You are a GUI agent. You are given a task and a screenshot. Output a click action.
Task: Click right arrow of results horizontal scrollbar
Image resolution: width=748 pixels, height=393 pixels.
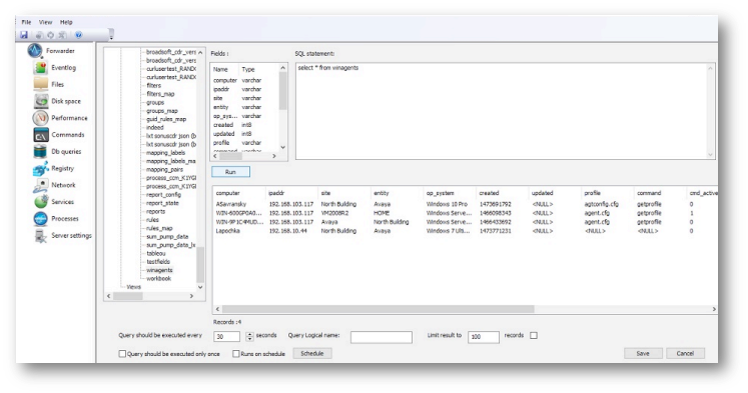(714, 309)
